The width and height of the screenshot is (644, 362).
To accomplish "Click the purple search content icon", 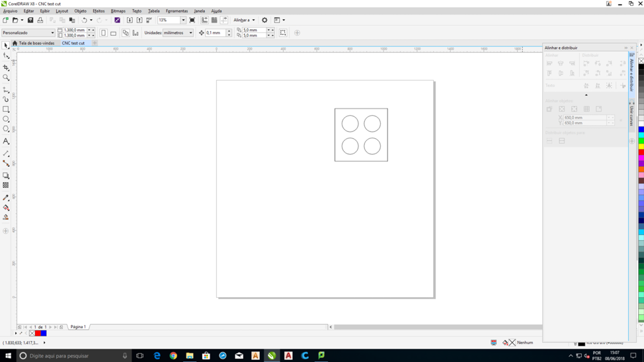I will [118, 20].
